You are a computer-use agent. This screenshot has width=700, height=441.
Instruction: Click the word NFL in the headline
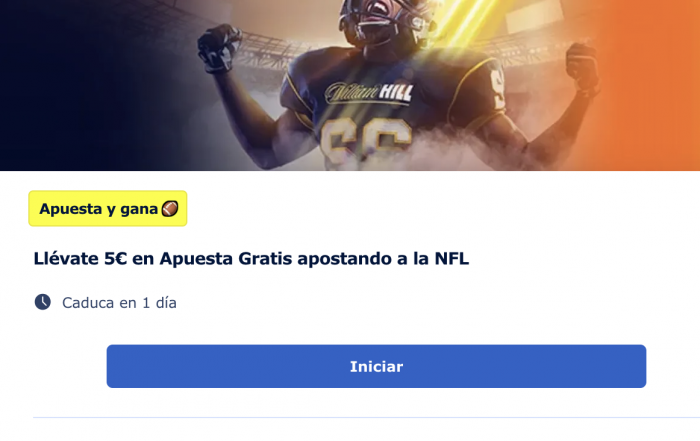click(x=452, y=258)
